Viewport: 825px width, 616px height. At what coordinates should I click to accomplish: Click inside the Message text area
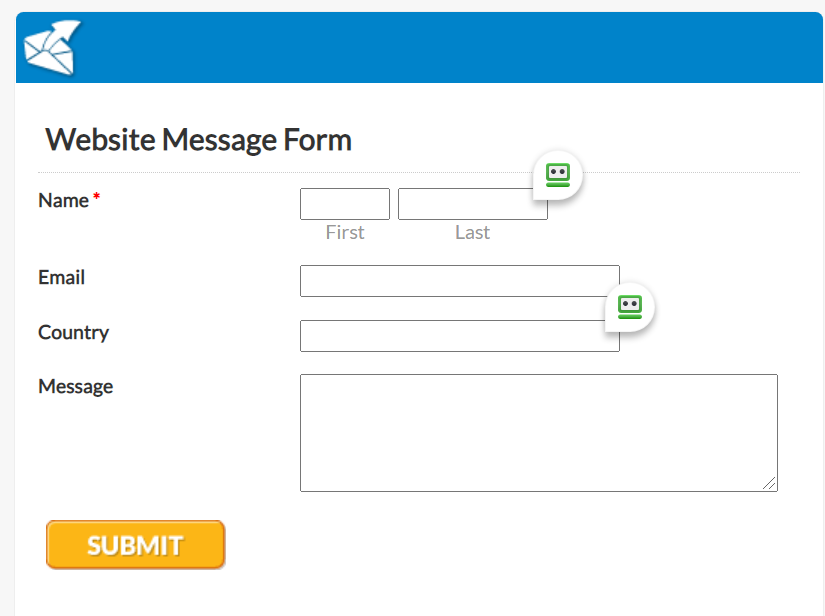pos(538,432)
